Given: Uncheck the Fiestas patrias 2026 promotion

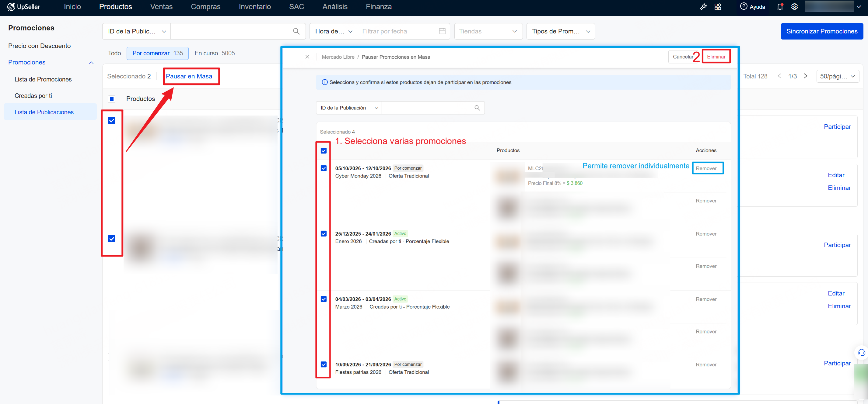Looking at the screenshot, I should (x=324, y=364).
